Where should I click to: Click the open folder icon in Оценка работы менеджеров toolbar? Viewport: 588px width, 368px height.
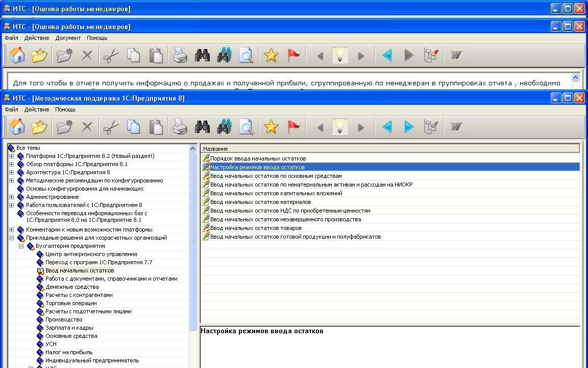[39, 55]
